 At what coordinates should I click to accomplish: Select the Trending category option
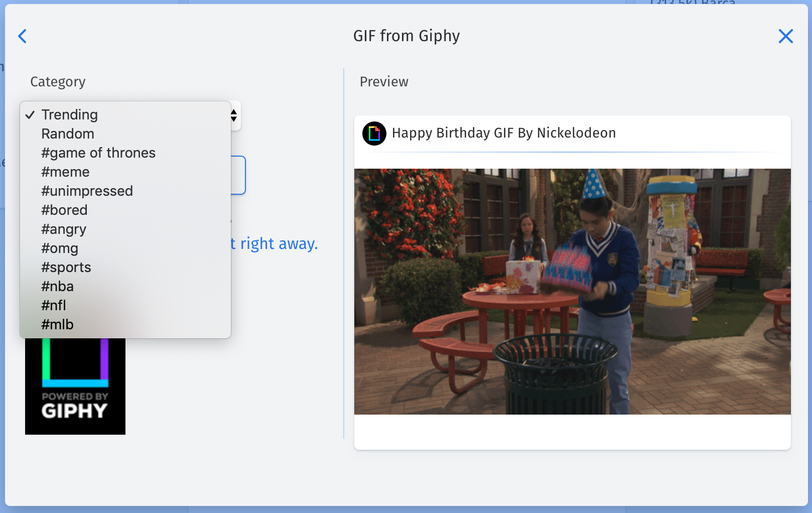[125, 114]
